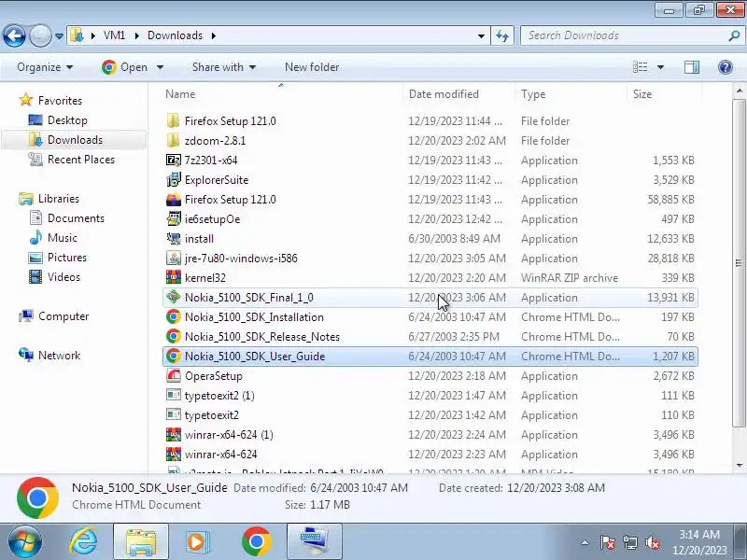This screenshot has height=560, width=747.
Task: Expand the arrow after VM1 breadcrumb
Action: coord(136,35)
